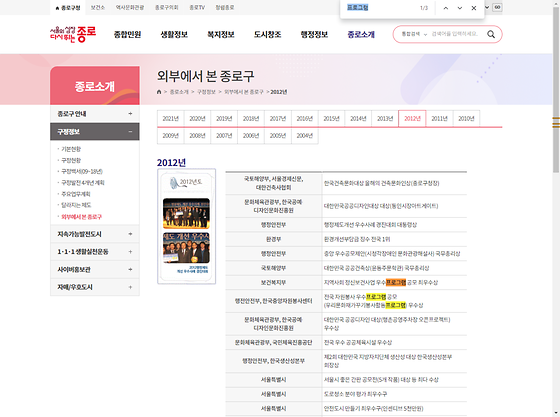Go to previous find-in-page match
Screen dimensions: 560x417
446,8
